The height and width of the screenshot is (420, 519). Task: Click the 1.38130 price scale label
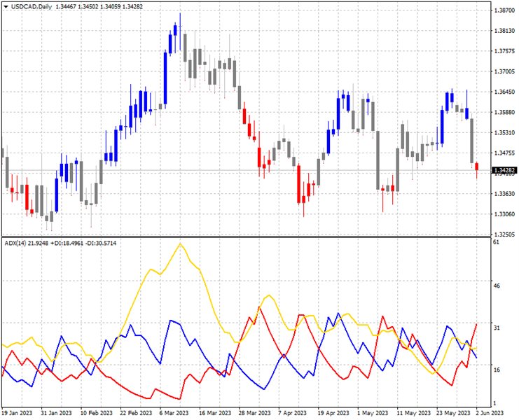pyautogui.click(x=504, y=31)
